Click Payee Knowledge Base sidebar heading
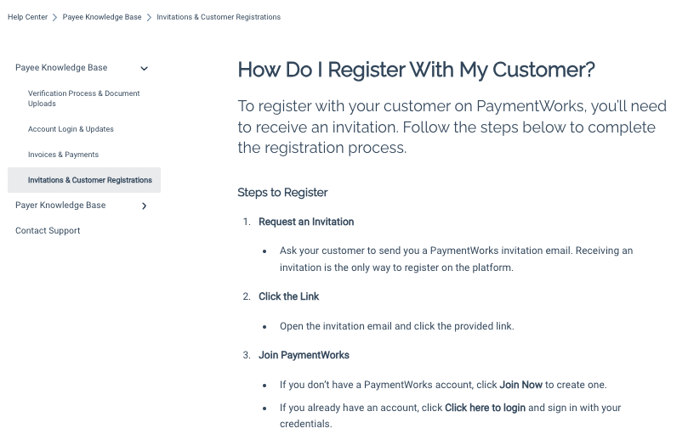The width and height of the screenshot is (688, 434). pos(61,68)
